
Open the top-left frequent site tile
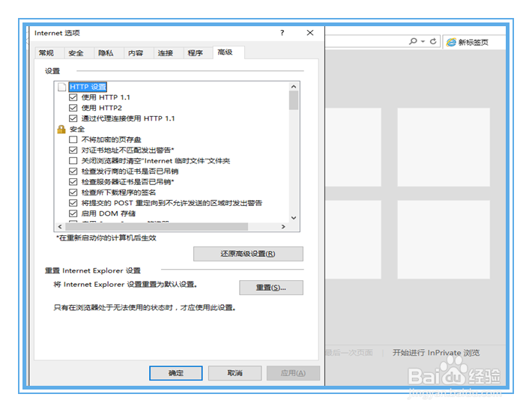[353, 147]
